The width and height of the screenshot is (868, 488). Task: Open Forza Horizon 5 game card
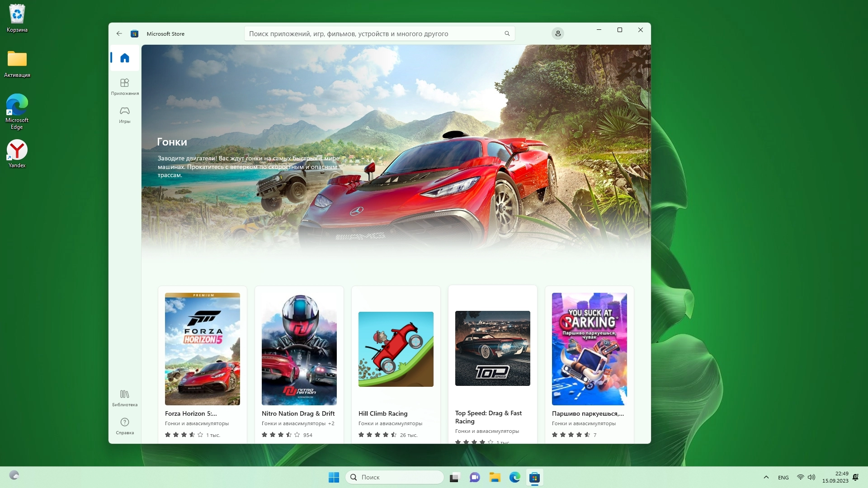coord(202,349)
